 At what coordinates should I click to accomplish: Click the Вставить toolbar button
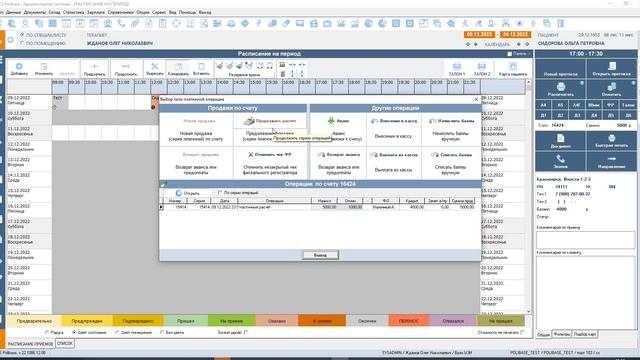[201, 69]
